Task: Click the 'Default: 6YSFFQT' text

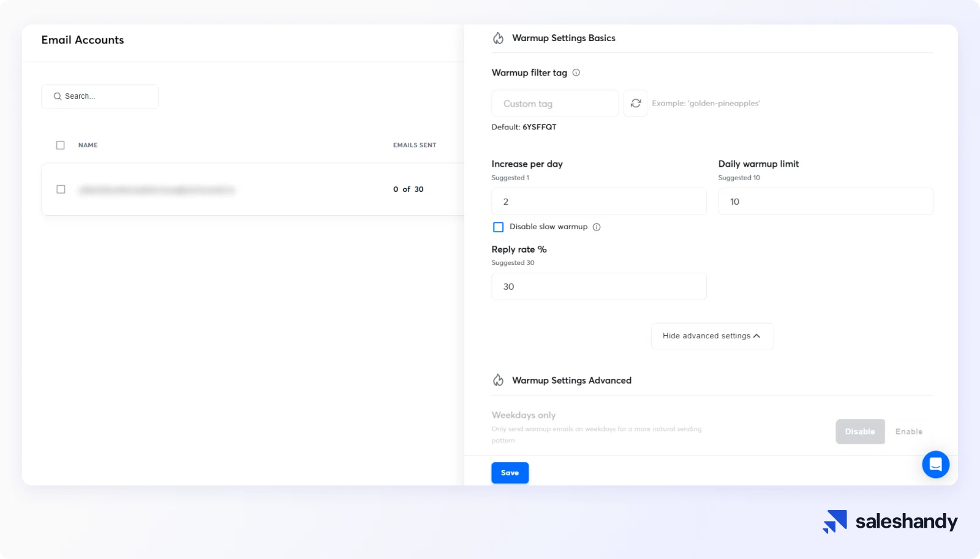Action: tap(524, 127)
